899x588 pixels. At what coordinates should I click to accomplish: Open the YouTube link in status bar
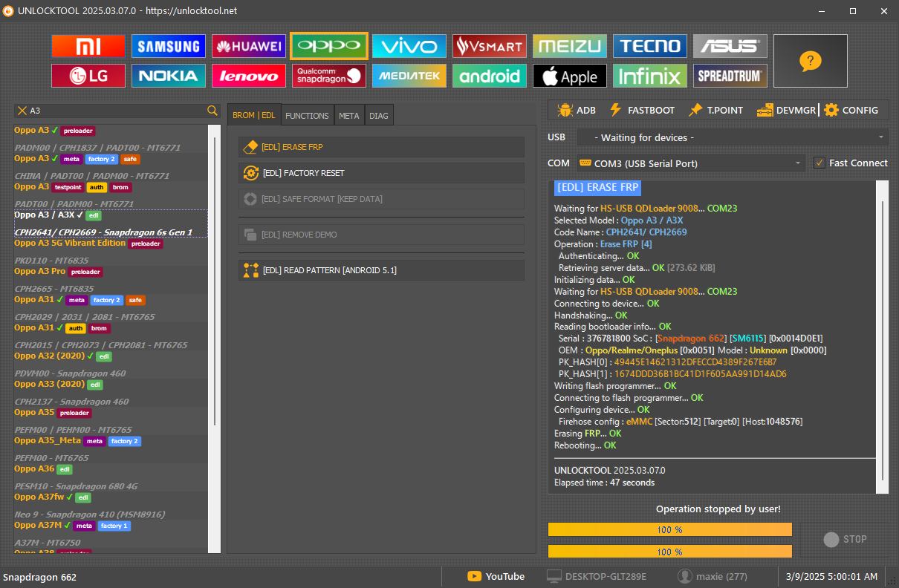pyautogui.click(x=496, y=576)
